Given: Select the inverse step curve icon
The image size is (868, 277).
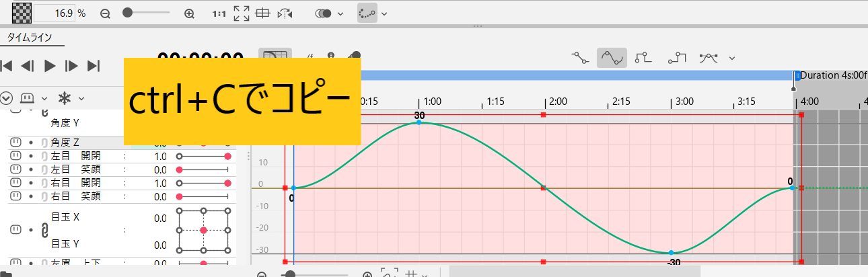Looking at the screenshot, I should click(x=677, y=58).
